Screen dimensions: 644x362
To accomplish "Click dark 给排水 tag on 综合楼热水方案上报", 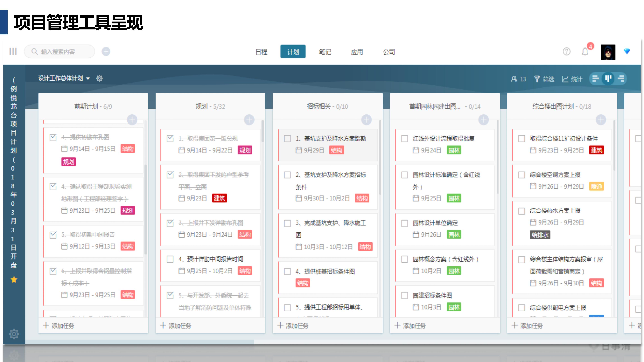I will click(540, 235).
